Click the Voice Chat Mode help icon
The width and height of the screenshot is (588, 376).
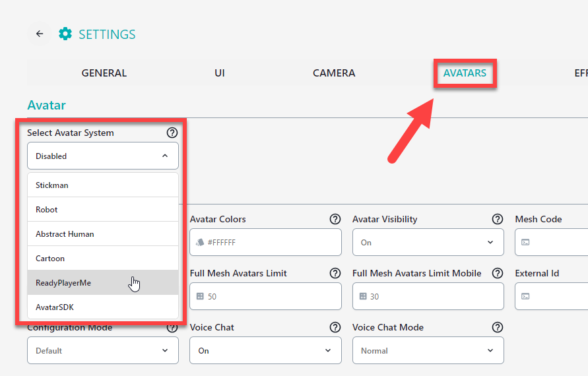[x=497, y=327]
